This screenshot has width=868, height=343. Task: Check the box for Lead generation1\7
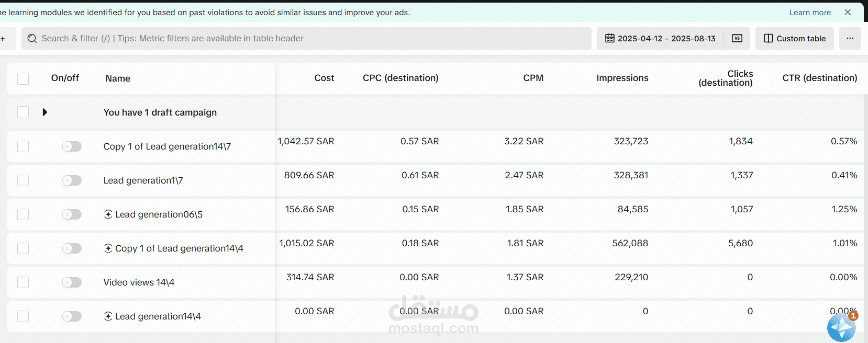23,180
